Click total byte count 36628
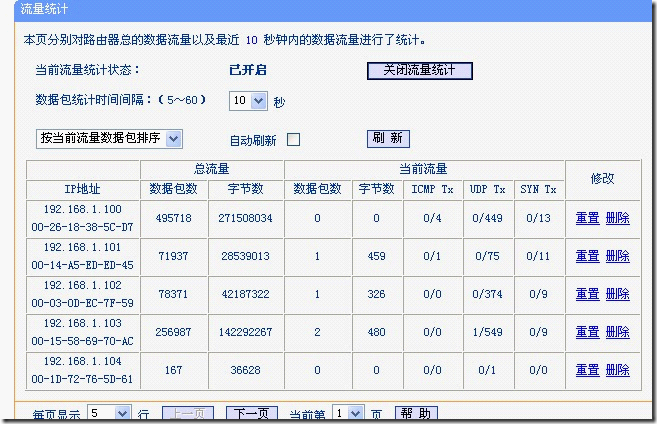The image size is (657, 424). (x=245, y=370)
